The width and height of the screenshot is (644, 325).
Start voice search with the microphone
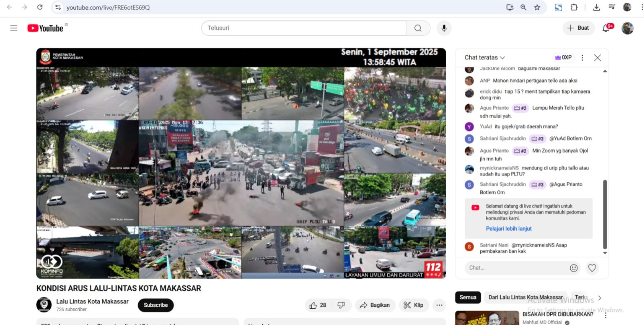[444, 28]
